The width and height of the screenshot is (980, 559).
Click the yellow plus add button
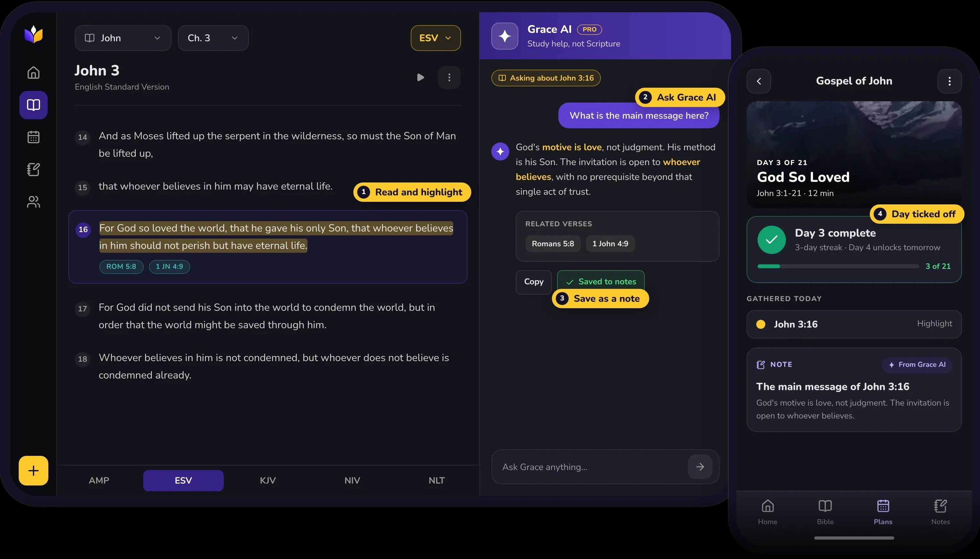point(34,470)
